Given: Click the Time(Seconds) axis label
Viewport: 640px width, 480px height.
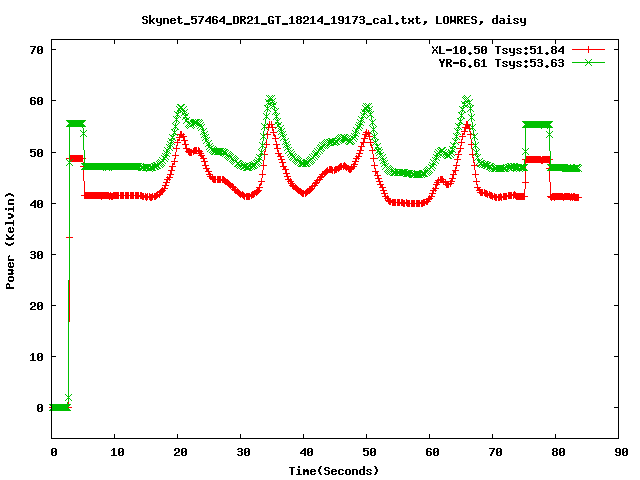Looking at the screenshot, I should pyautogui.click(x=334, y=471).
